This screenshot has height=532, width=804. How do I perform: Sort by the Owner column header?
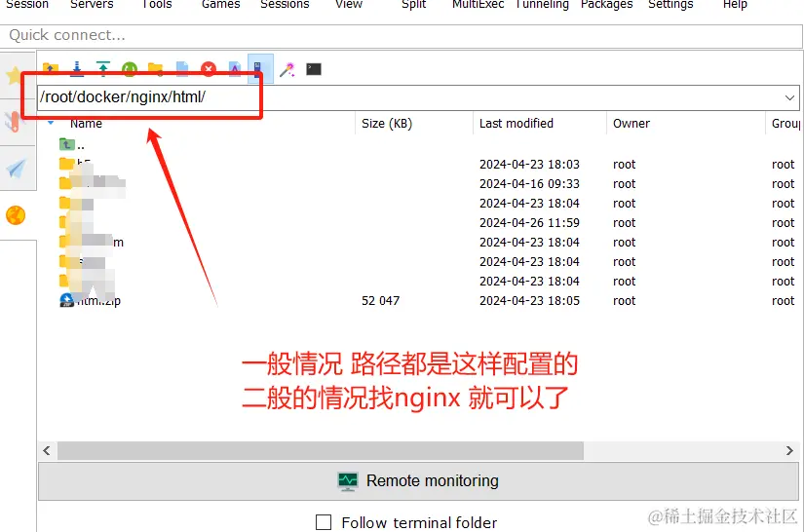click(x=632, y=124)
